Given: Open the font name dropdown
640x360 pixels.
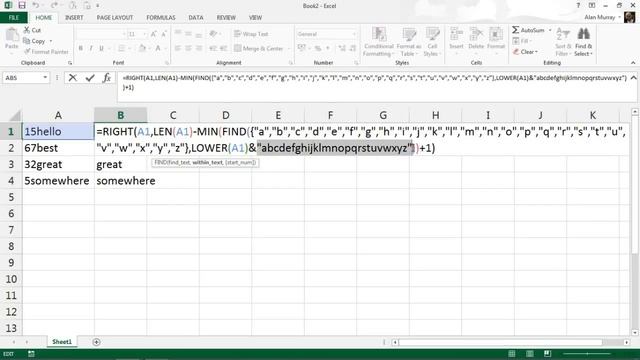Looking at the screenshot, I should (x=124, y=34).
